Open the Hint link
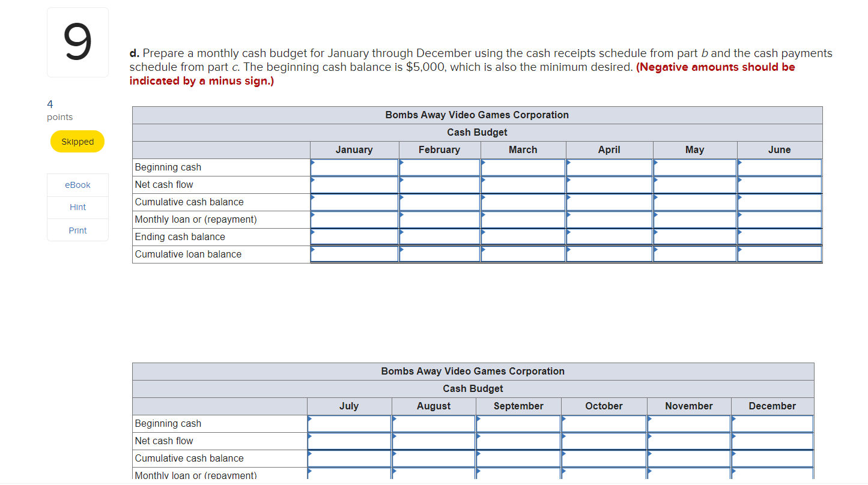Screen dimensions: 868x485 click(77, 208)
